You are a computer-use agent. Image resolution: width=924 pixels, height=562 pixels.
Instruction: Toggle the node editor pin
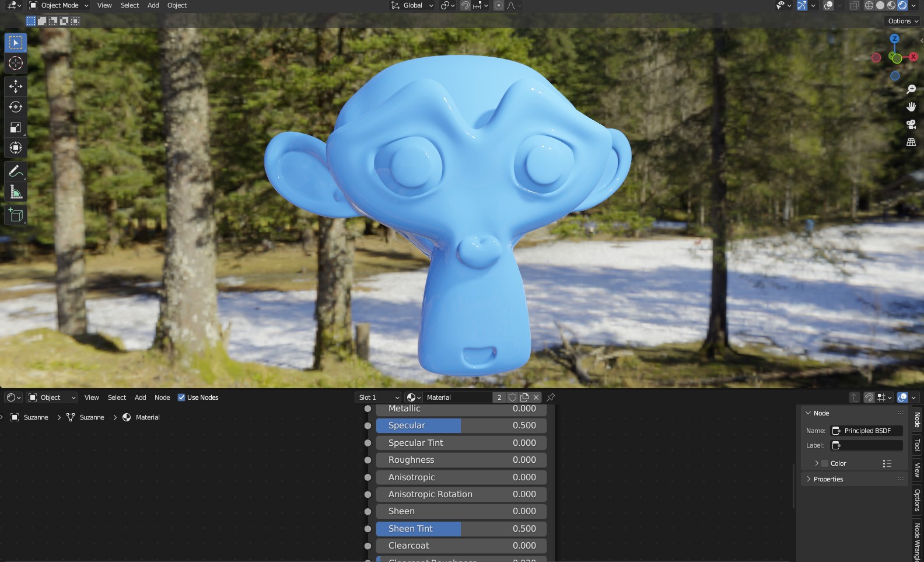click(551, 397)
